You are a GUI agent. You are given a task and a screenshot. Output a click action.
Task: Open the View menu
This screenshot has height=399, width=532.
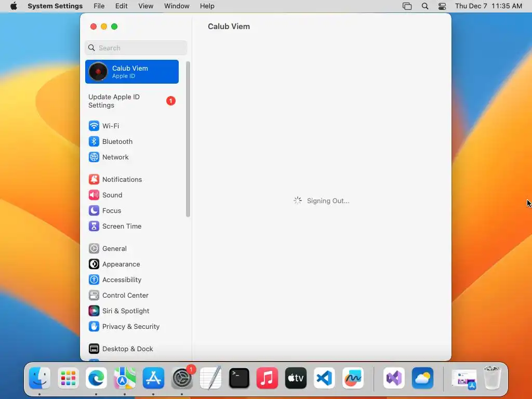pyautogui.click(x=146, y=6)
